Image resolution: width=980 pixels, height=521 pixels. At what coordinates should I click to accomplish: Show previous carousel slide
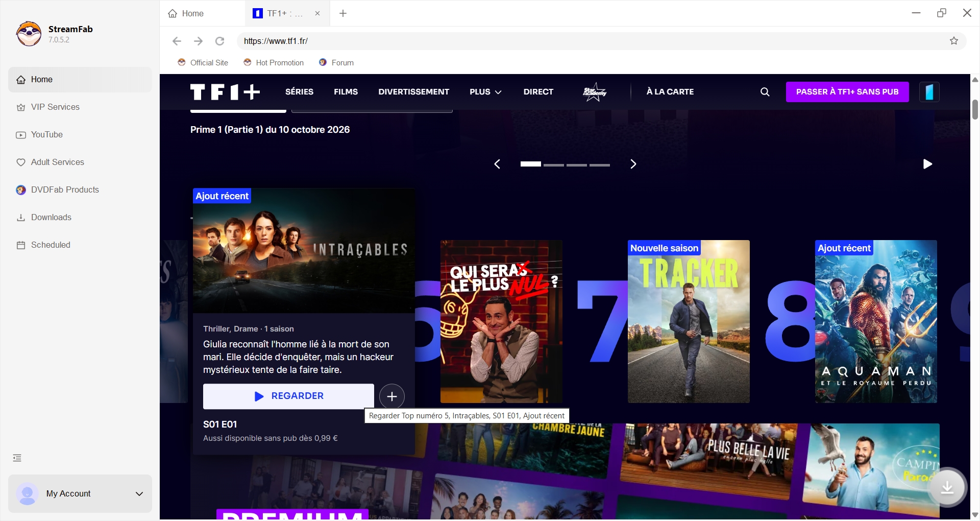click(x=497, y=164)
